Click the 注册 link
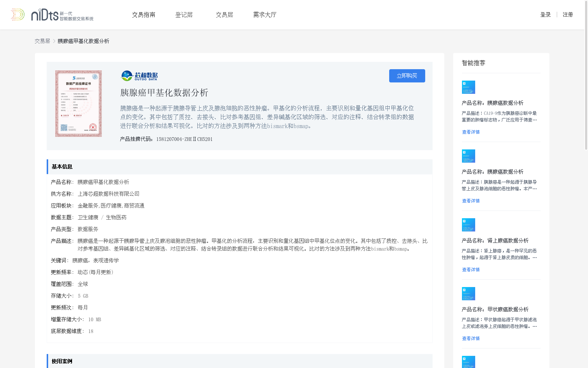Image resolution: width=588 pixels, height=368 pixels. (x=568, y=15)
